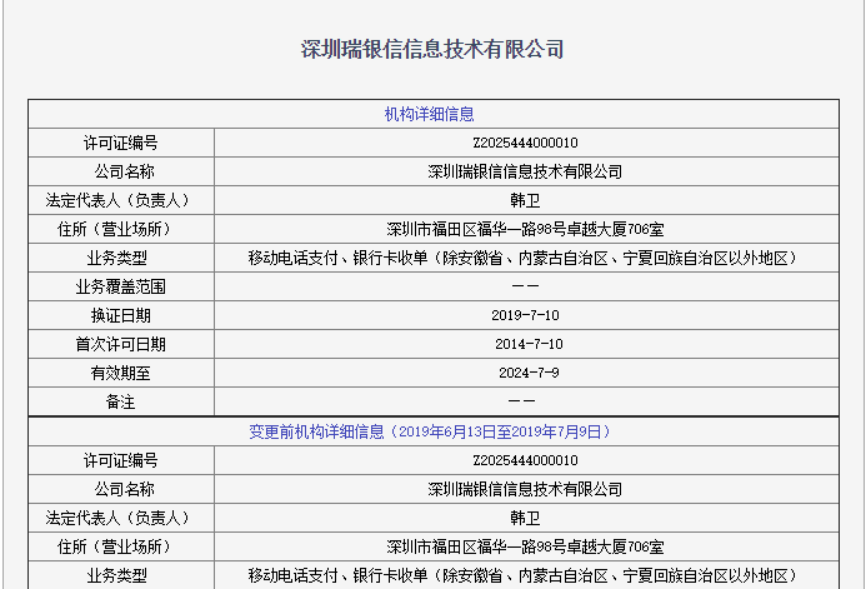Click the page title 深圳瑞银信信息技术有限公司 heading
The image size is (867, 589).
pyautogui.click(x=433, y=50)
